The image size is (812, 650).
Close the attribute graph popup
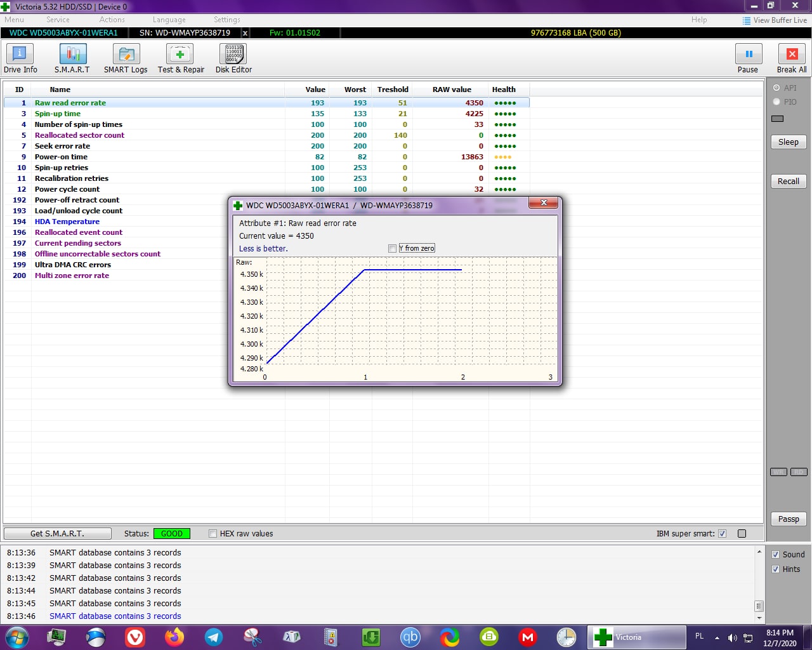coord(544,203)
